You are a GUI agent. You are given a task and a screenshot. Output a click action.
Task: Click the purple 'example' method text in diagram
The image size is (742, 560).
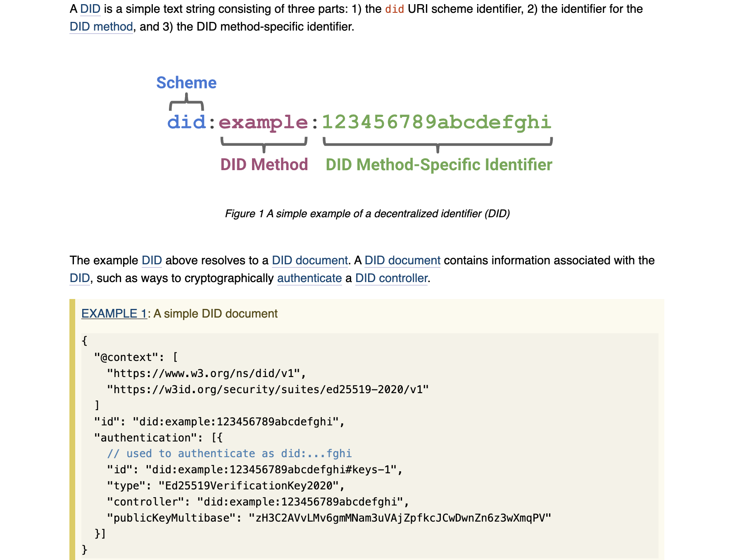click(x=263, y=123)
